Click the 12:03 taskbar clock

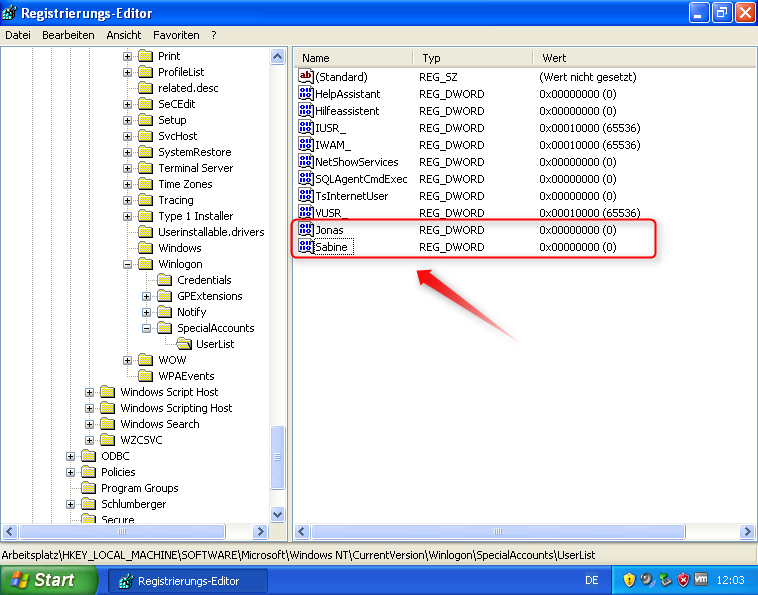(730, 580)
